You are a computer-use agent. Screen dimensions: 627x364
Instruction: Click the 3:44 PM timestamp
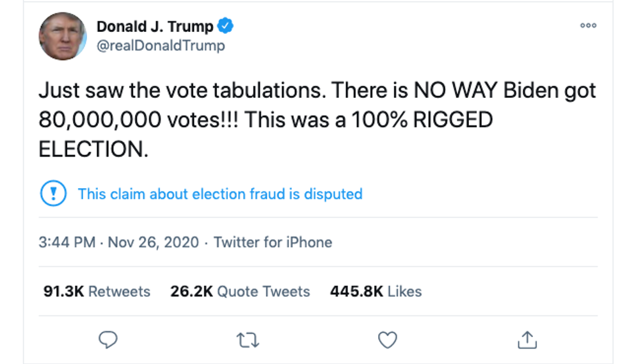pyautogui.click(x=67, y=242)
